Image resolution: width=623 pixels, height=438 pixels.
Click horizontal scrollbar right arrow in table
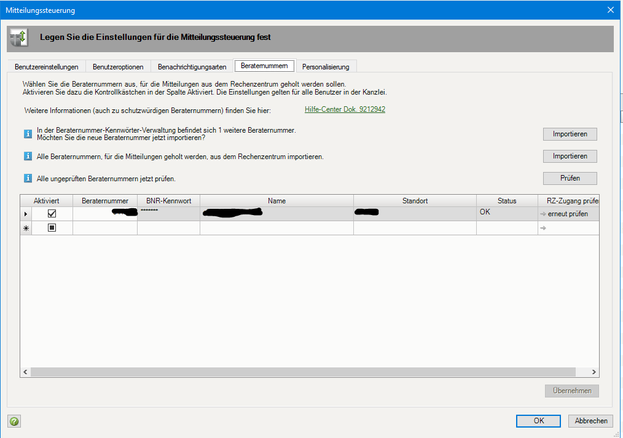click(x=593, y=375)
